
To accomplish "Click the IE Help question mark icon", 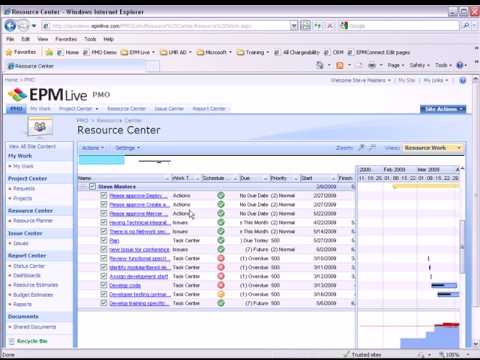I will click(460, 65).
